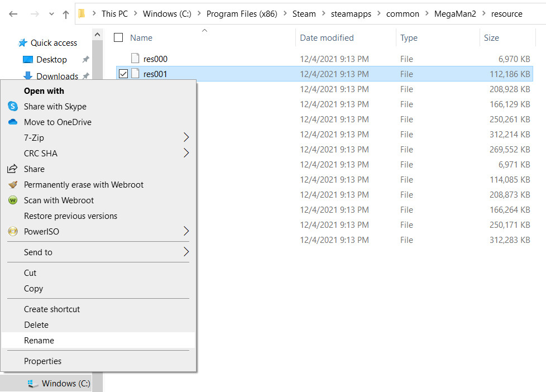Expand the Send to submenu
This screenshot has height=392, width=546.
point(186,252)
